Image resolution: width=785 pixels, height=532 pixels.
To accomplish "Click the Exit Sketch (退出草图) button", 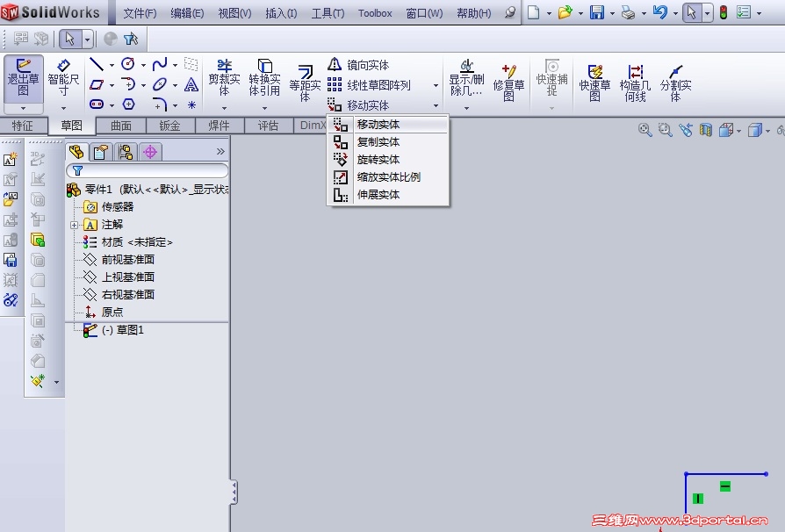I will point(24,77).
